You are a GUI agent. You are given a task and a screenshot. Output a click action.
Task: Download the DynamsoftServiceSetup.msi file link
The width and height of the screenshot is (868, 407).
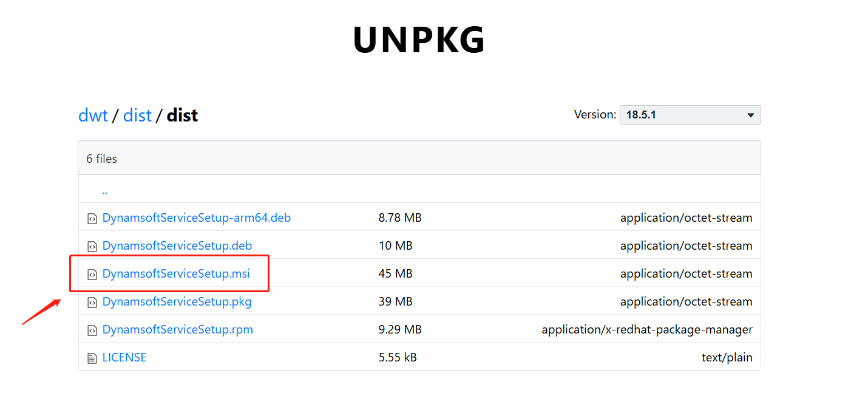point(176,273)
